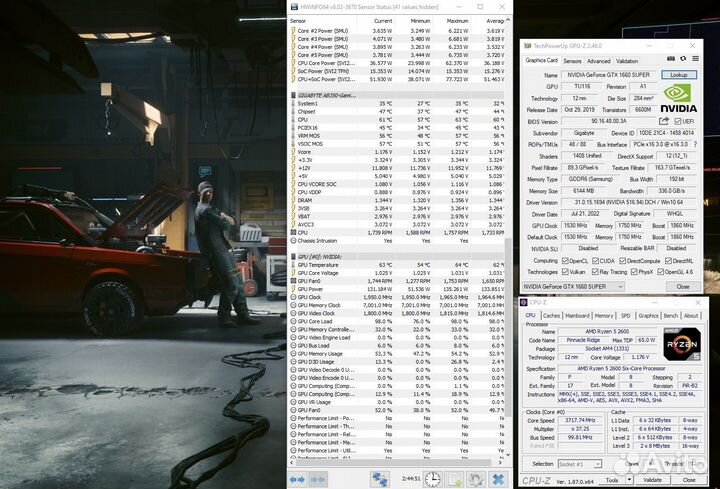Open Tools dropdown arrow in CPU-Z
Image resolution: width=720 pixels, height=489 pixels.
[x=630, y=480]
